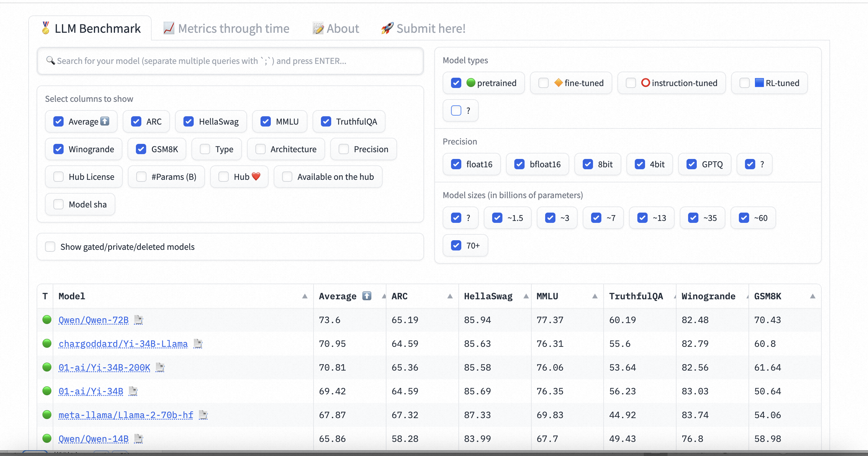The image size is (868, 456).
Task: Enable the Model sha column
Action: pos(58,205)
